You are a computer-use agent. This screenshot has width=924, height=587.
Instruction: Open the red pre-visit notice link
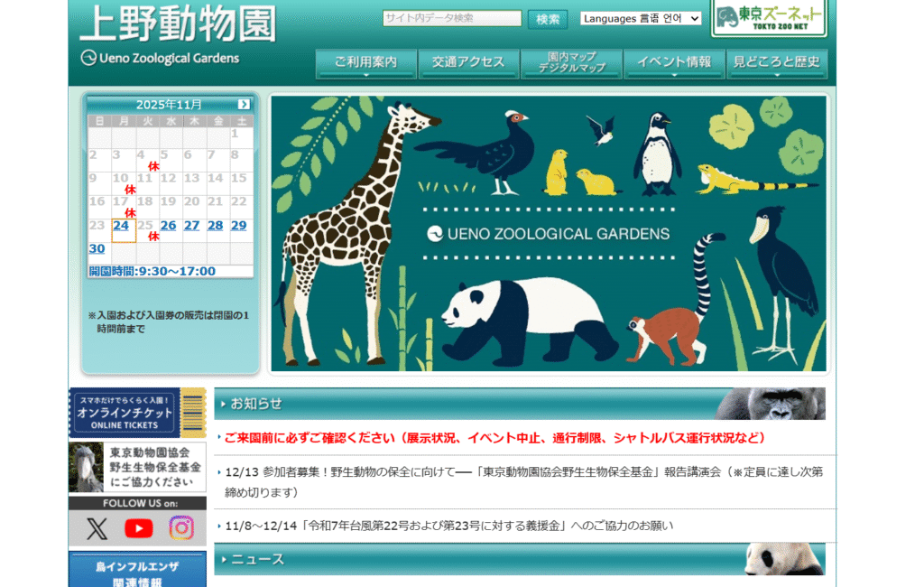[x=494, y=438]
